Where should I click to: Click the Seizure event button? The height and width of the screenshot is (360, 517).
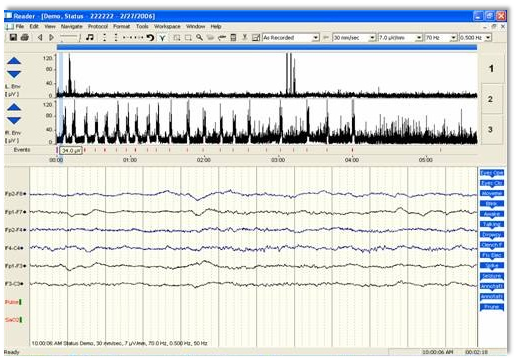[492, 276]
